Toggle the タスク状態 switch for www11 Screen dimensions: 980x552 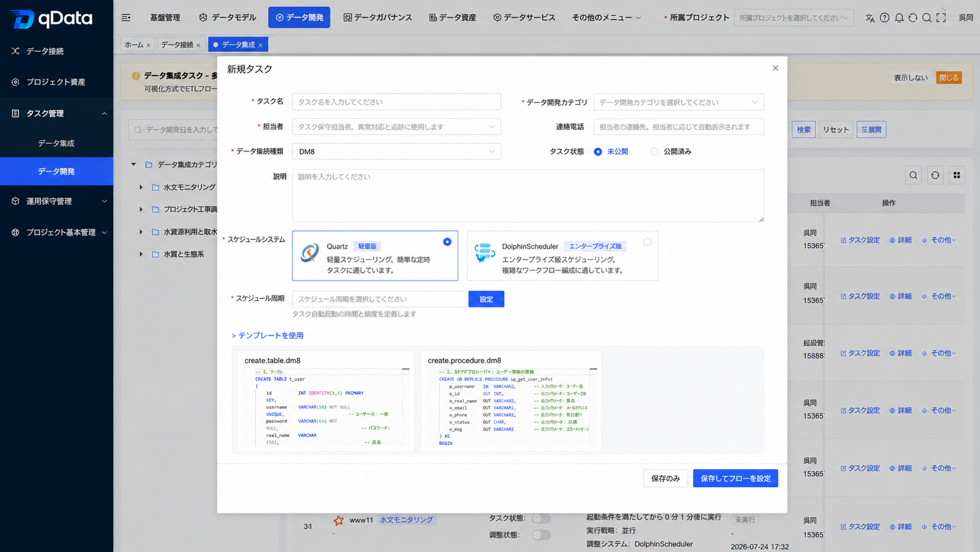(x=541, y=519)
